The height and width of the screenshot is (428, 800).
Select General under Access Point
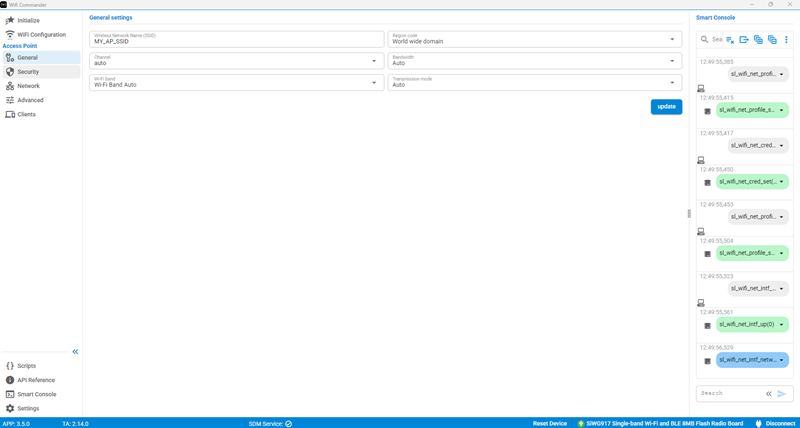41,58
